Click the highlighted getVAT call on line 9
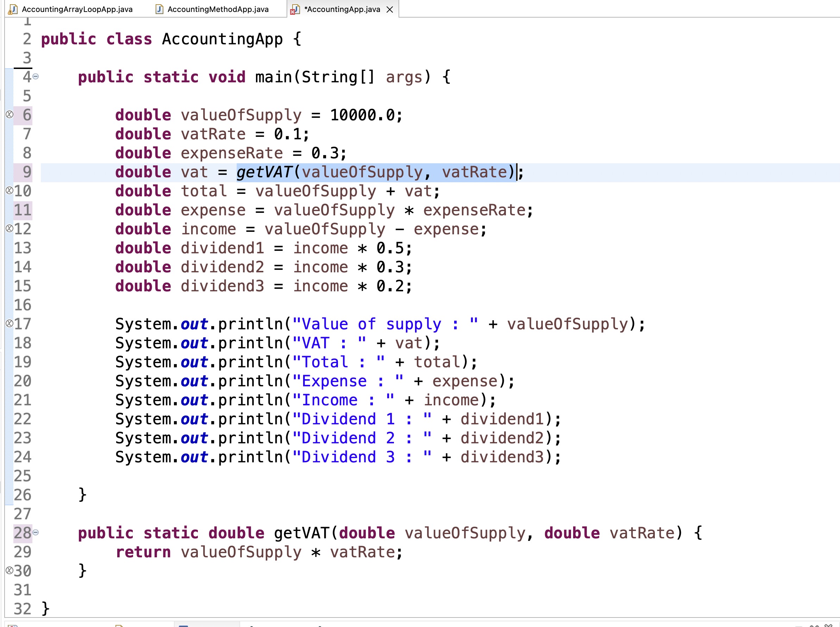The width and height of the screenshot is (840, 627). 264,172
